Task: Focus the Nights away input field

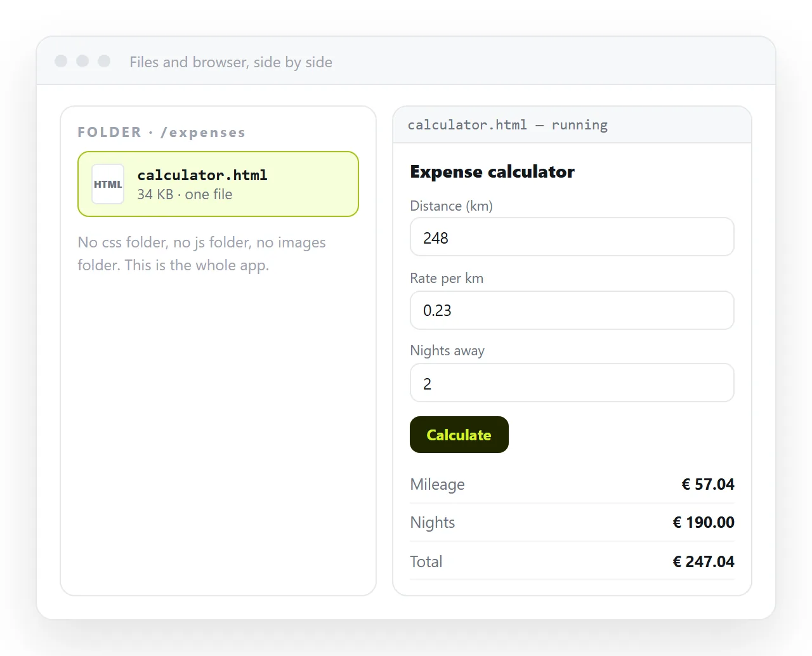Action: [572, 383]
